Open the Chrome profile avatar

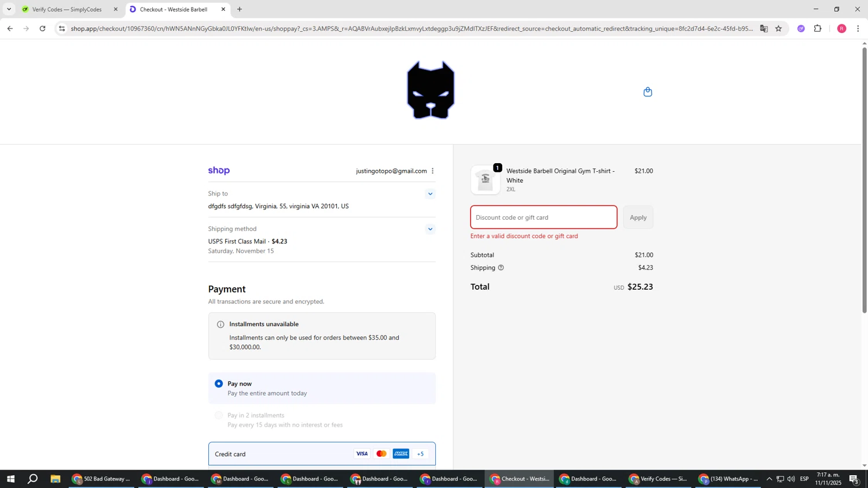click(x=841, y=28)
